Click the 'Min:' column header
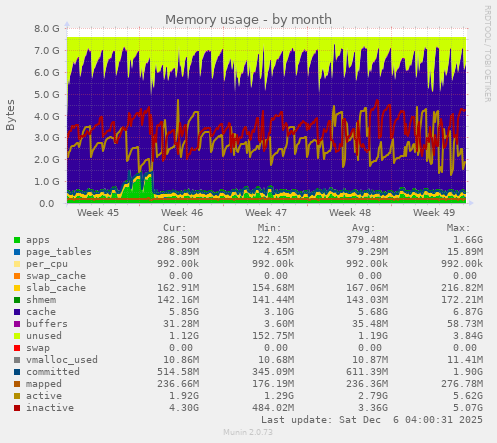 click(269, 228)
